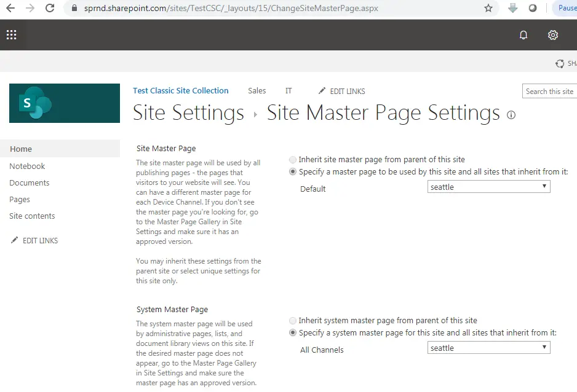Select inherit site master page from parent
The image size is (577, 392).
tap(293, 159)
